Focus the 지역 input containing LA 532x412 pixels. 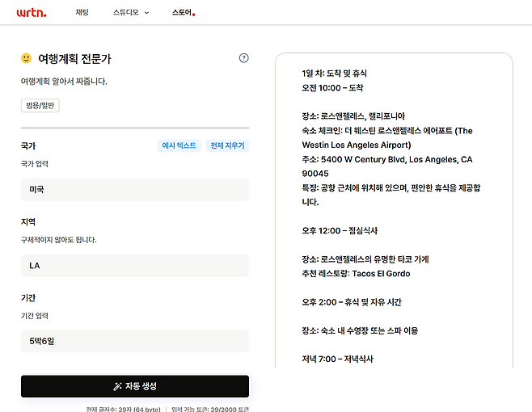coord(134,266)
